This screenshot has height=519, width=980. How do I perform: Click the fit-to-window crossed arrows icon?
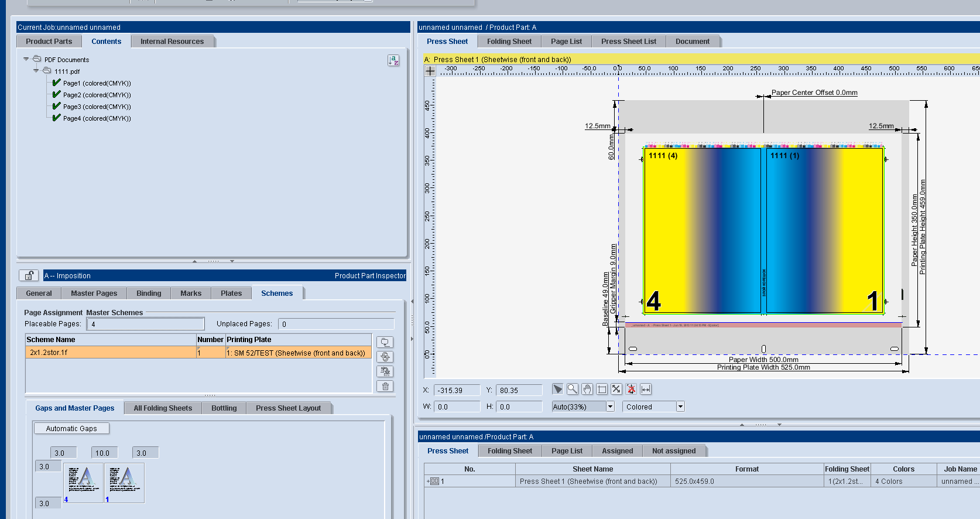(616, 390)
